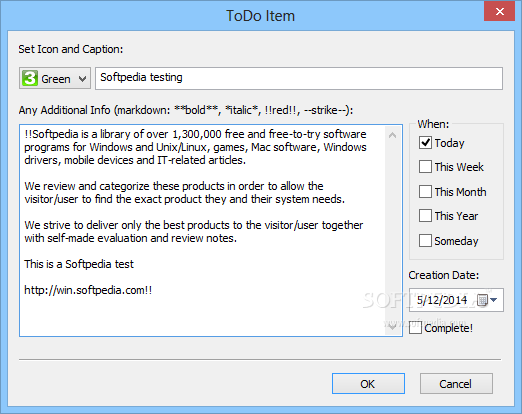Mark the item Complete! checkbox

pos(416,328)
